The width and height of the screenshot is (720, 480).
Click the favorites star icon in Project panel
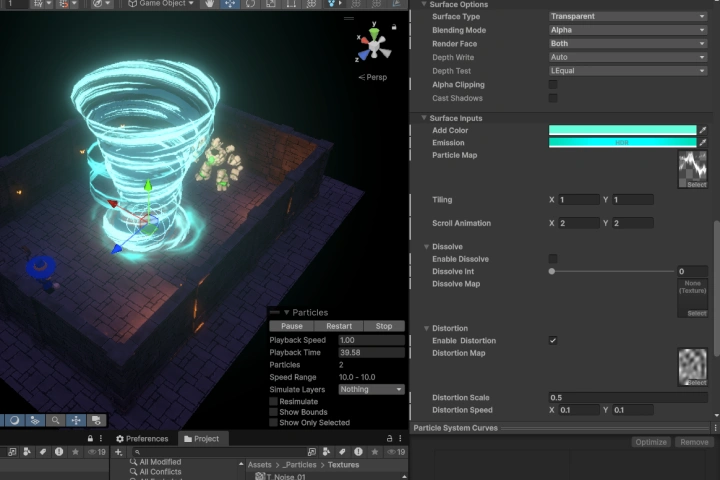(x=375, y=452)
